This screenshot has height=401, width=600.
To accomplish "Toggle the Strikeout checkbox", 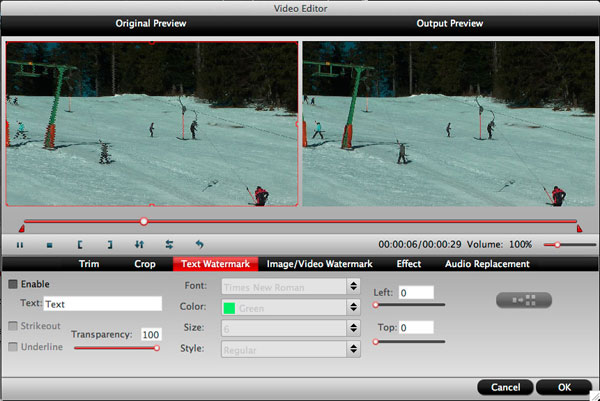I will [13, 326].
